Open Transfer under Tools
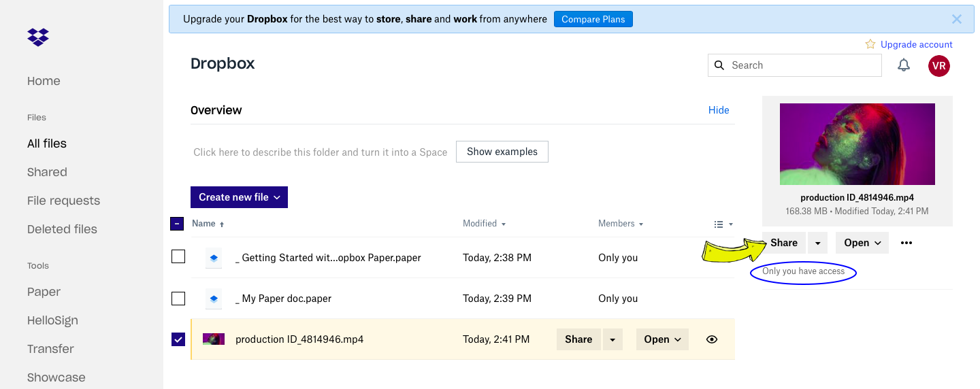The width and height of the screenshot is (980, 389). pos(50,349)
